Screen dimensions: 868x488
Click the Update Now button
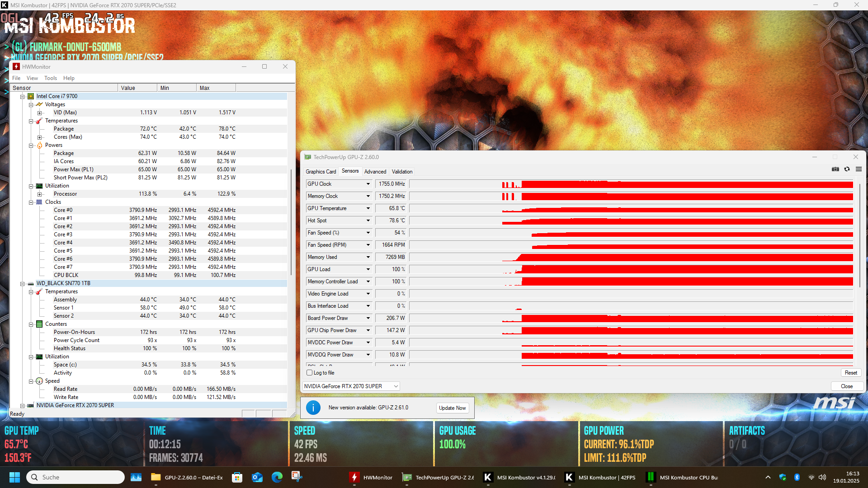click(x=452, y=408)
